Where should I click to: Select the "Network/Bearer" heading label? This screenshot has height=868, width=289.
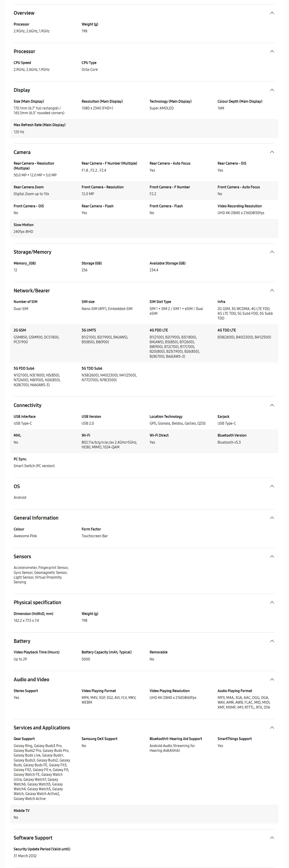coord(32,290)
